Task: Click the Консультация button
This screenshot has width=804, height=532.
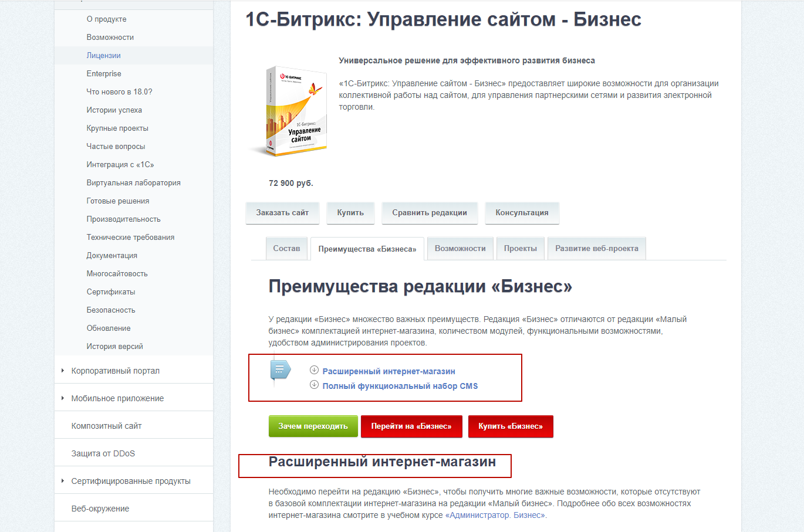Action: point(522,213)
